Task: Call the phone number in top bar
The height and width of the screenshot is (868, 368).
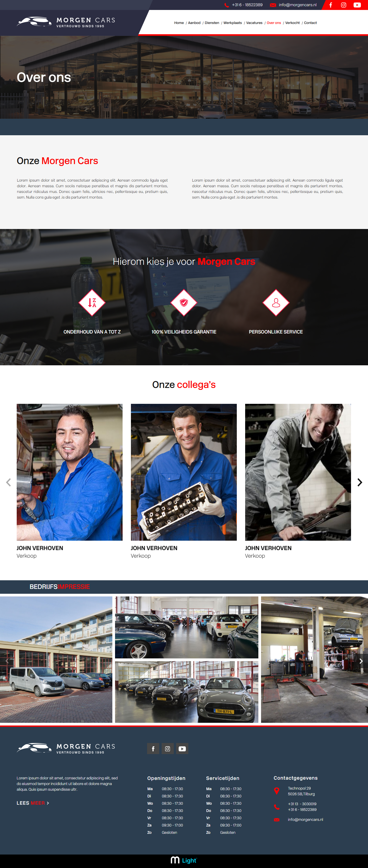Action: point(247,5)
